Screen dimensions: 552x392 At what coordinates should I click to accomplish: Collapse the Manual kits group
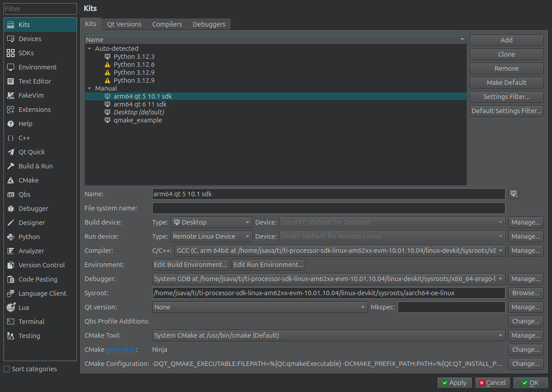[x=89, y=88]
